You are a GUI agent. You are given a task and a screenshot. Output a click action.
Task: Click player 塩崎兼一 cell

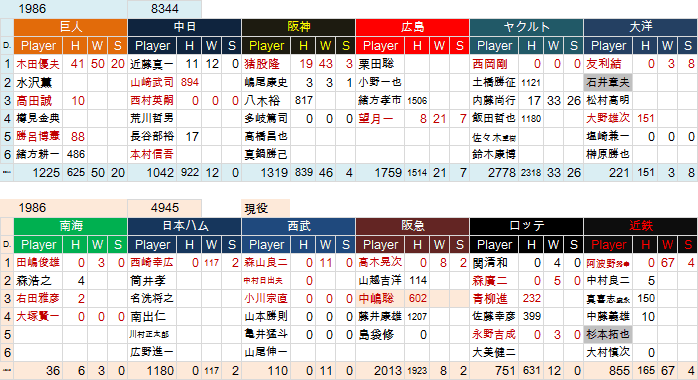click(x=608, y=136)
